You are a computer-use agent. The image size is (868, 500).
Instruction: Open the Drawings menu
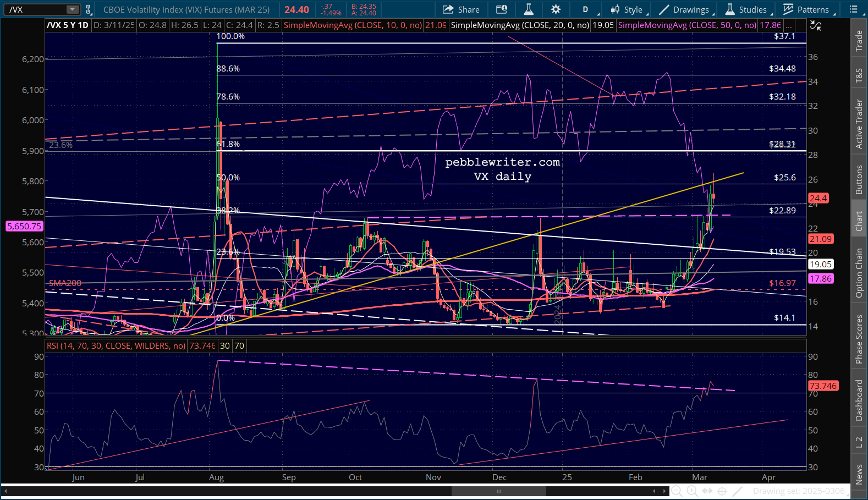pyautogui.click(x=685, y=9)
